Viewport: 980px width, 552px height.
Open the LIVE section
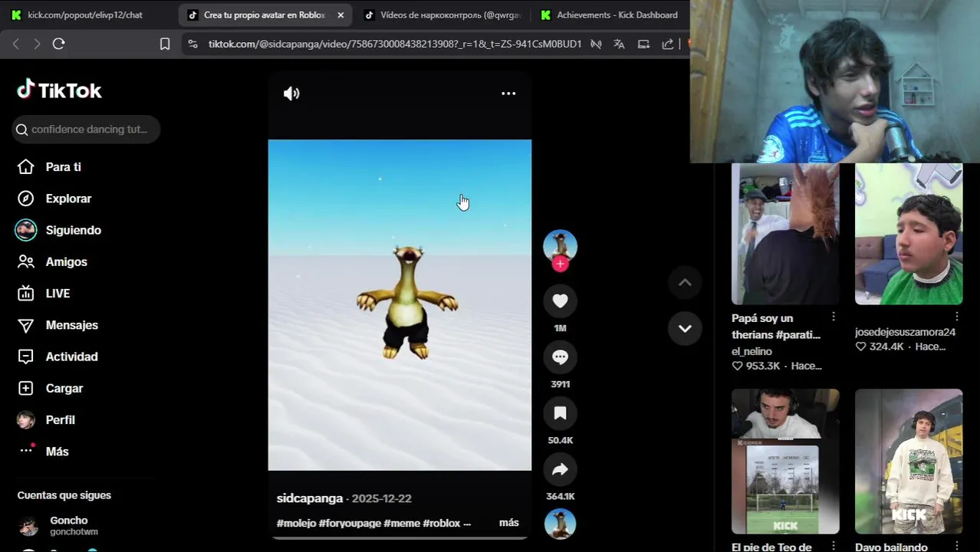tap(58, 294)
